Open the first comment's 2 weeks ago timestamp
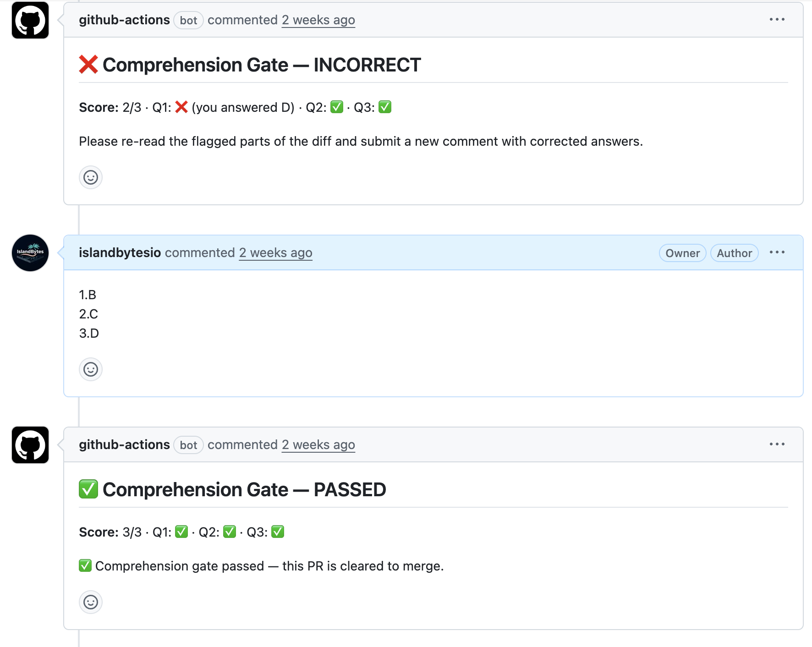The height and width of the screenshot is (647, 812). pos(318,20)
